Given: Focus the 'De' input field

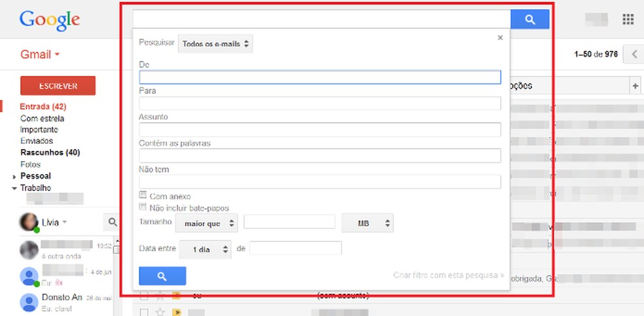Looking at the screenshot, I should (x=319, y=77).
